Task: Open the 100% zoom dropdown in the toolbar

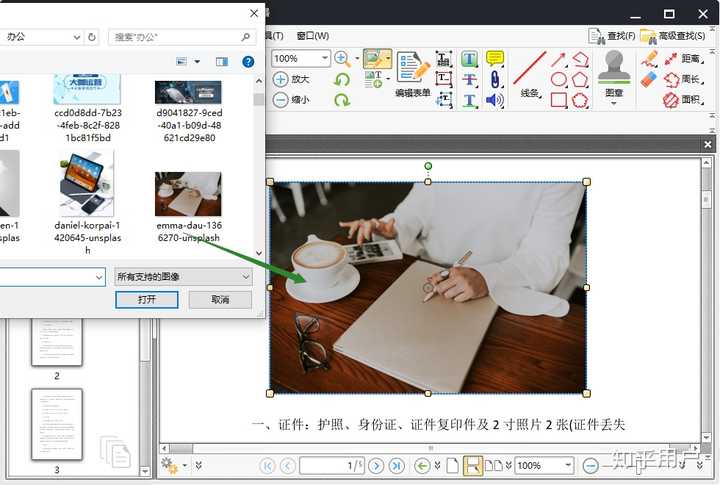Action: pyautogui.click(x=325, y=59)
